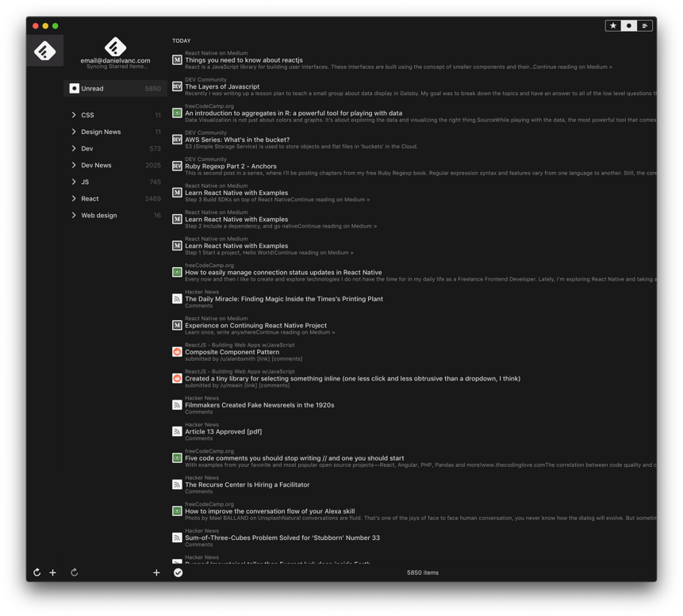
Task: Expand the Dev folder
Action: (74, 148)
